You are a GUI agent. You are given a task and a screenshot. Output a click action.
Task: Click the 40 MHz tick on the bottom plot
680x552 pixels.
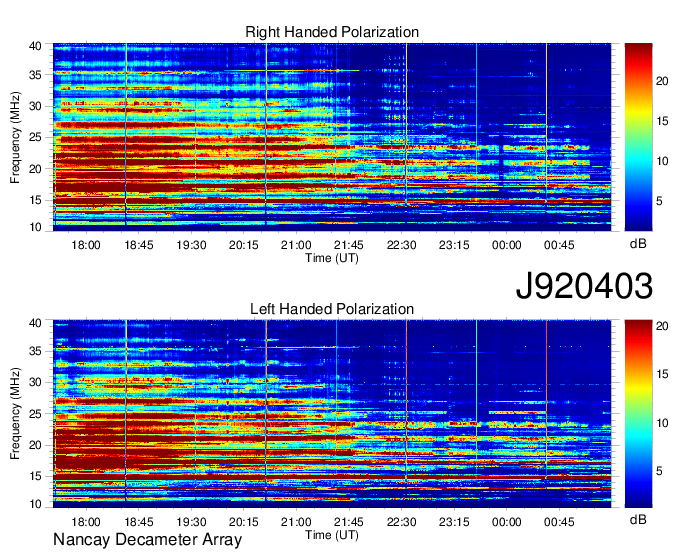click(36, 323)
